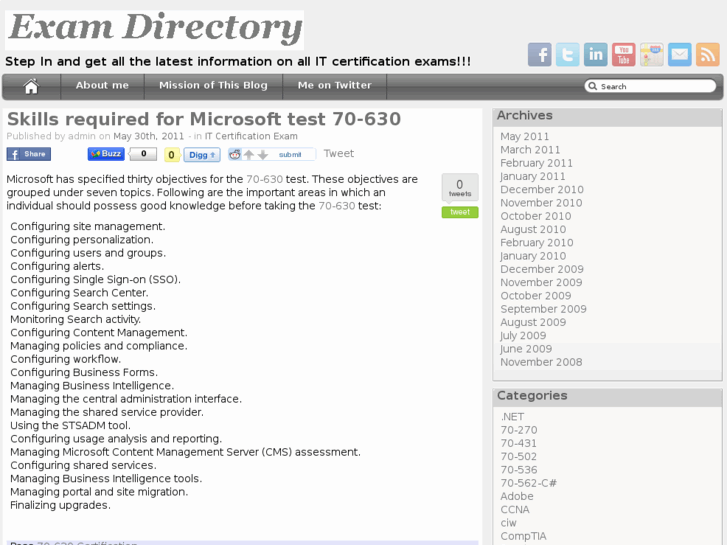Open the RSS feed icon

(708, 55)
